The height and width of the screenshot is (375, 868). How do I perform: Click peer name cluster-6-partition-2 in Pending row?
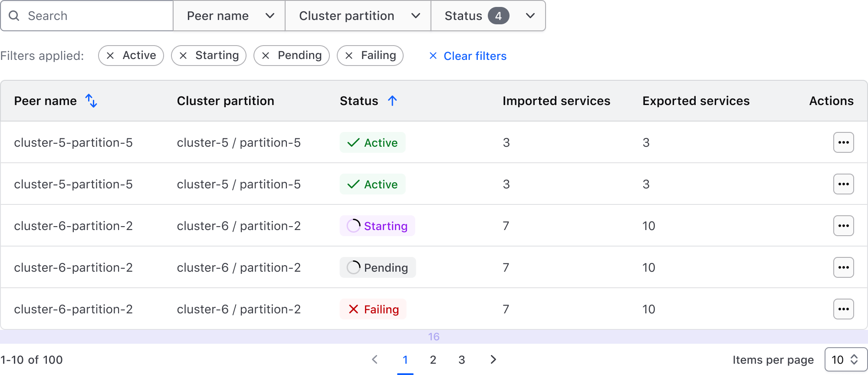pos(73,267)
